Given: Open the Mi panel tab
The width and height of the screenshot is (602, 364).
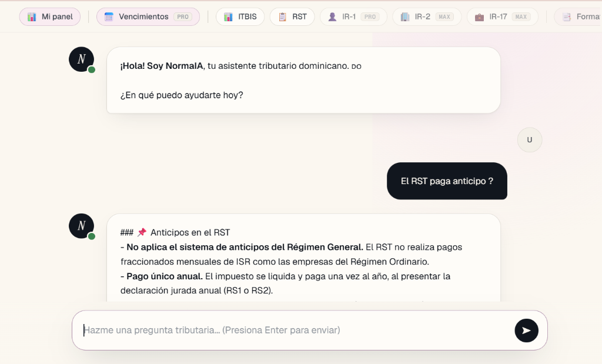Looking at the screenshot, I should [x=50, y=17].
